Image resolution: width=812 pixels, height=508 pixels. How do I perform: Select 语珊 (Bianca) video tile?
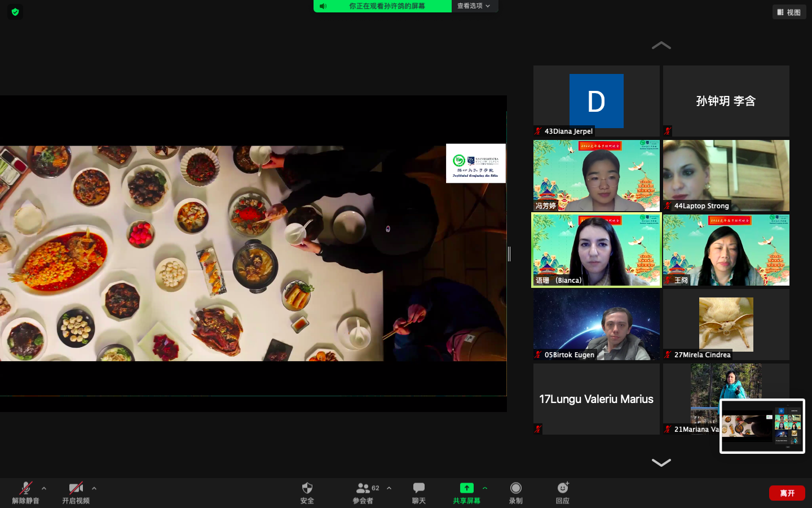(x=596, y=250)
